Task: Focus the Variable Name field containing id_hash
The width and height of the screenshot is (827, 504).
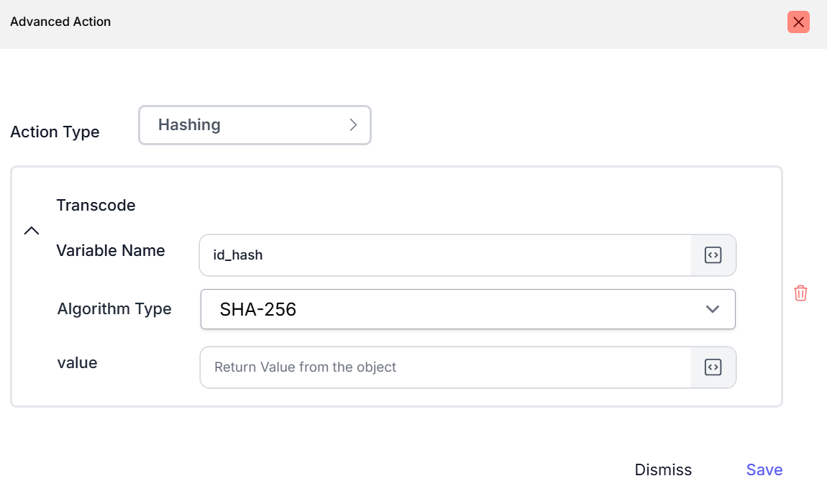Action: (444, 255)
